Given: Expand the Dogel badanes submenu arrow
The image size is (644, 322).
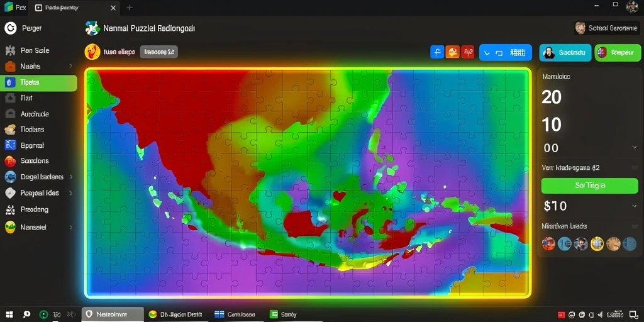Looking at the screenshot, I should click(x=70, y=177).
